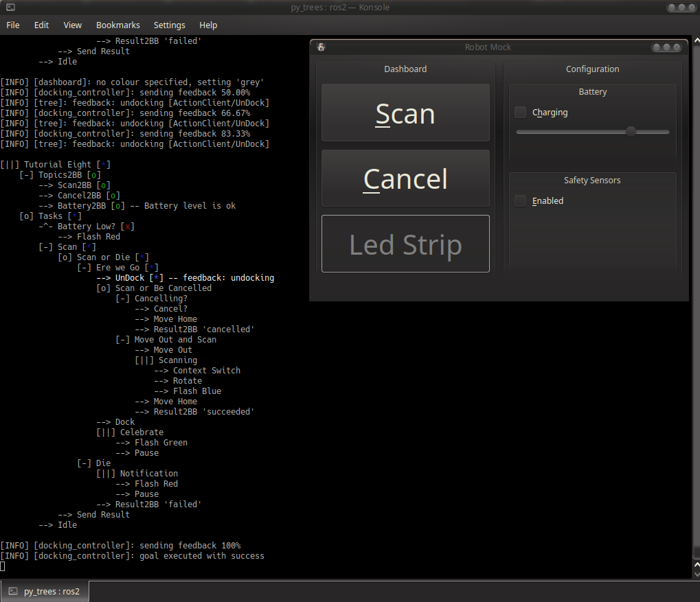700x602 pixels.
Task: Click the 'Scan2BB' tree line
Action: click(75, 185)
